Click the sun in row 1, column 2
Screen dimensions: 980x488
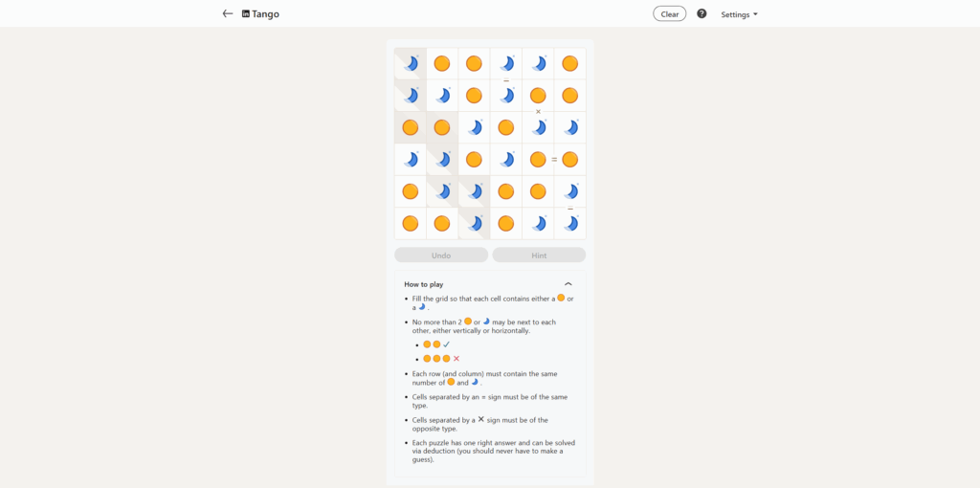pos(442,64)
